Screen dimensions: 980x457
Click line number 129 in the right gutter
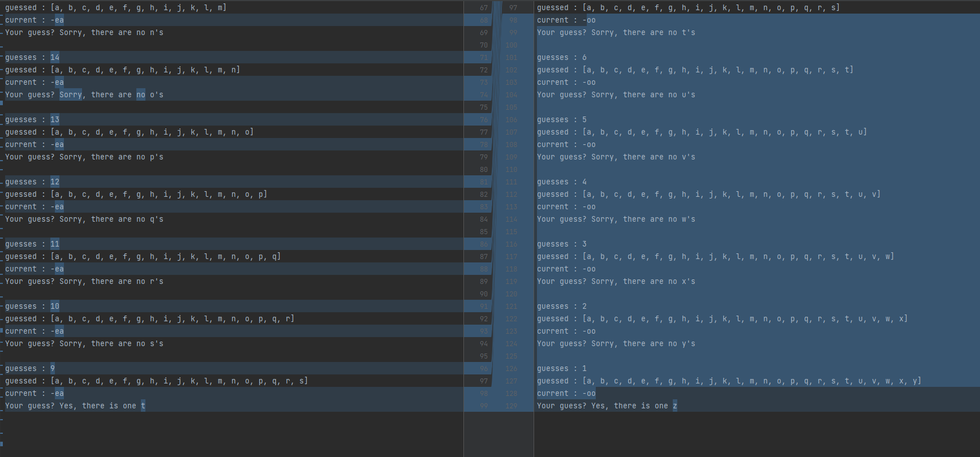tap(511, 406)
